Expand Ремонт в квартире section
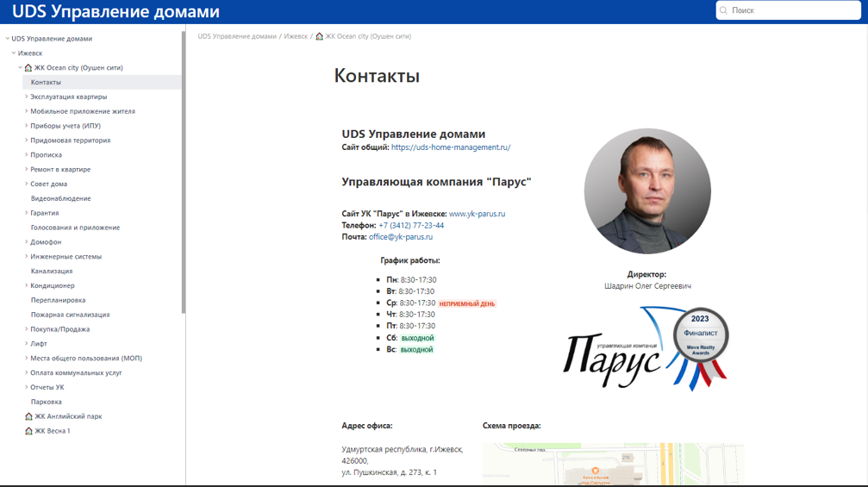The width and height of the screenshot is (868, 487). 26,169
